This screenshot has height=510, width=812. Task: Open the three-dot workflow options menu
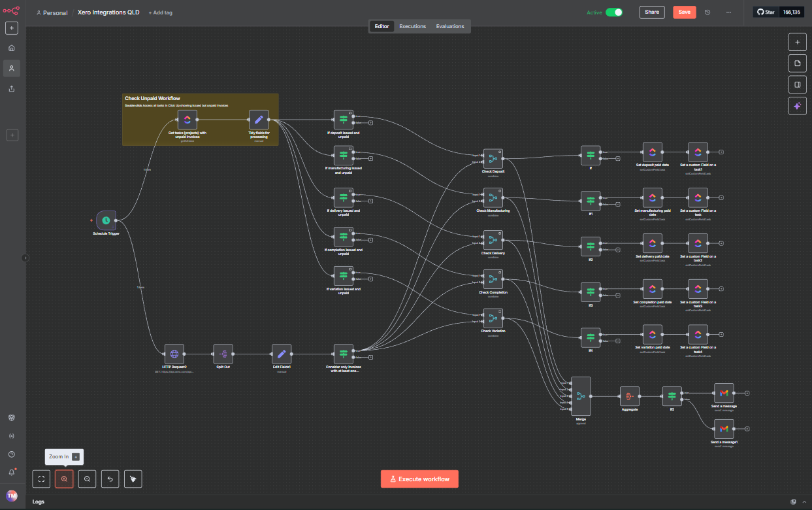coord(728,12)
